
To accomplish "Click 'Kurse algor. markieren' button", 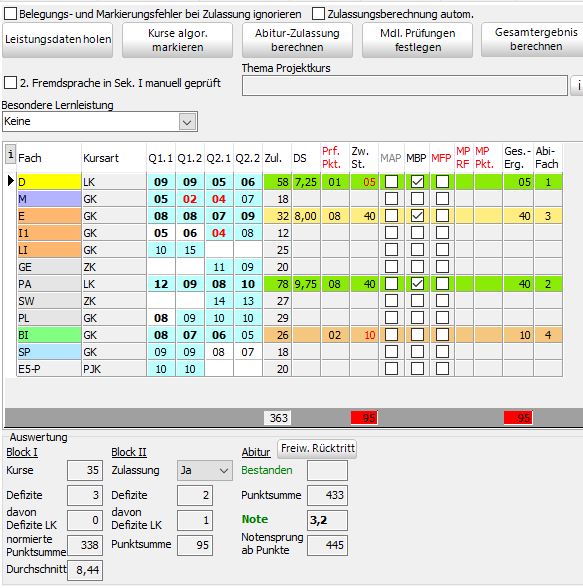I will tap(177, 40).
